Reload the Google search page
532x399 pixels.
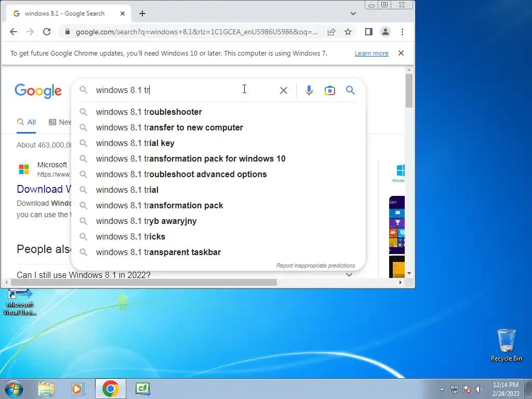[x=47, y=32]
